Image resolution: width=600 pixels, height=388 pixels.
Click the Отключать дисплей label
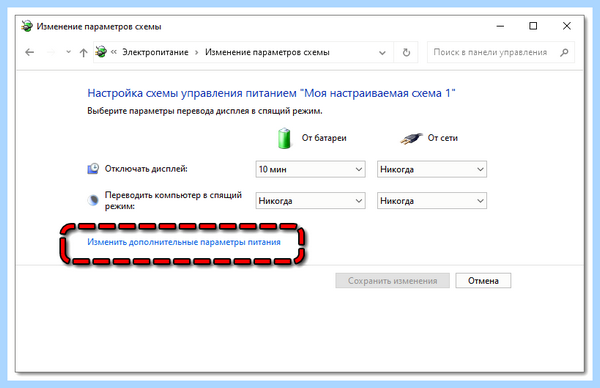[x=146, y=169]
